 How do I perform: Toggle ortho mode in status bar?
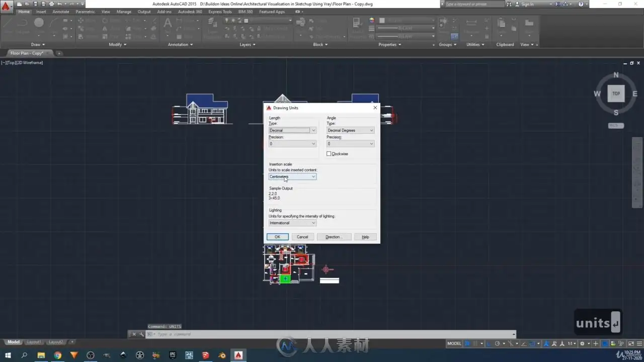pos(489,343)
